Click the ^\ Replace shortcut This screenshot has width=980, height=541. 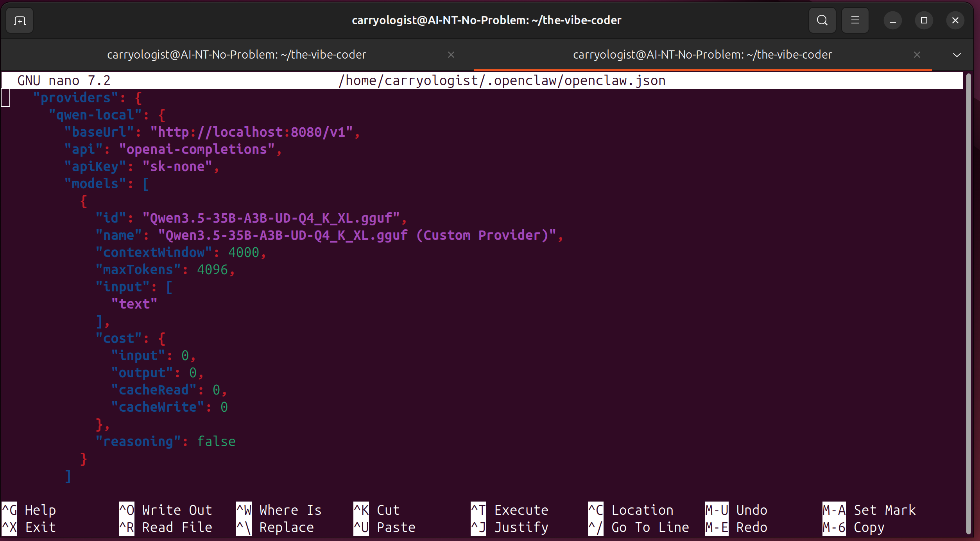[275, 527]
